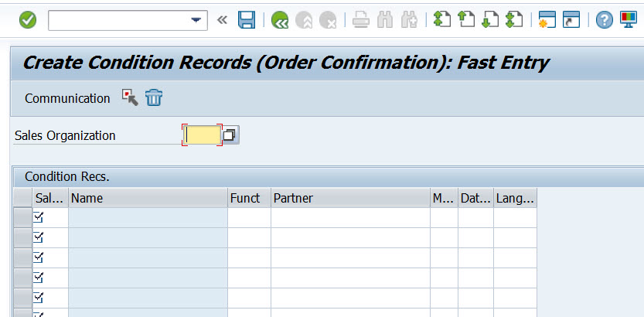Go to Previous Page icon
The width and height of the screenshot is (644, 317).
click(466, 19)
